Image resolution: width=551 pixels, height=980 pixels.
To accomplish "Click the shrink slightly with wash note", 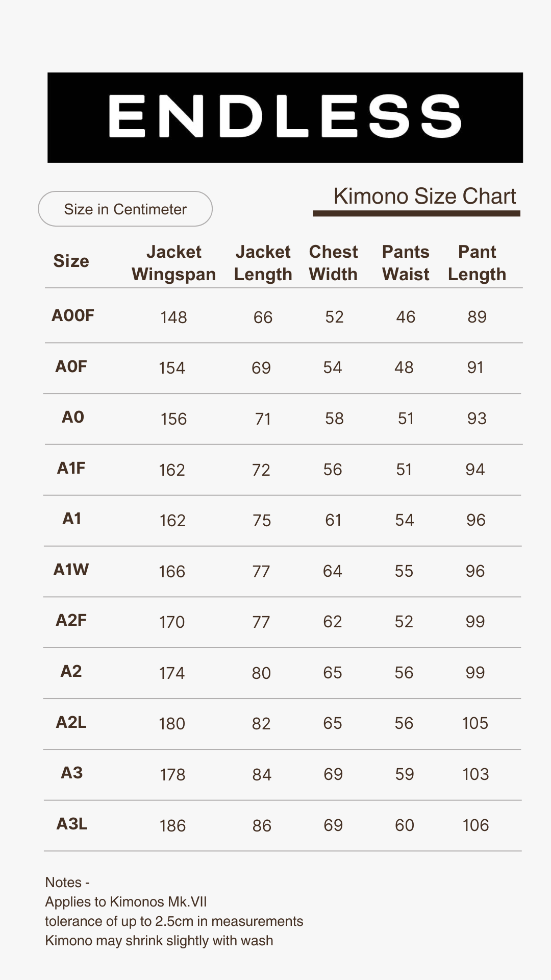I will point(159,941).
